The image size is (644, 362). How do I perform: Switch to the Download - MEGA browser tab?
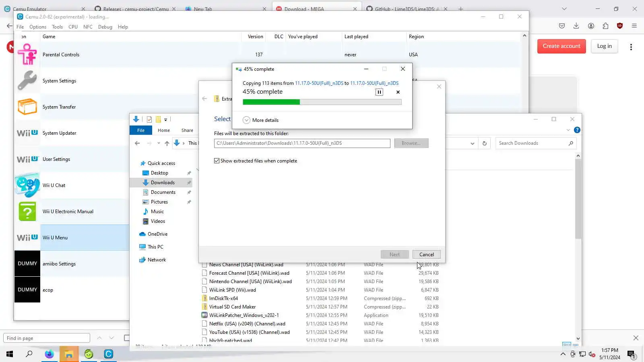(x=317, y=8)
